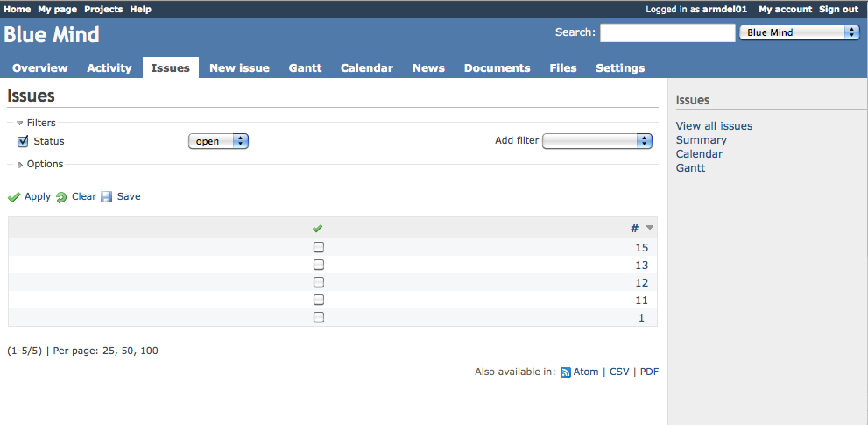
Task: Click the Search input field
Action: [667, 32]
